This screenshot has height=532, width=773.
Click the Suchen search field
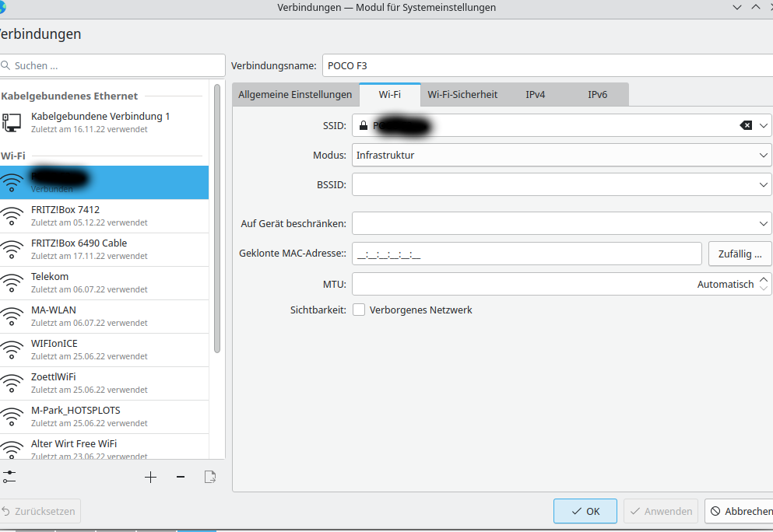coord(113,65)
